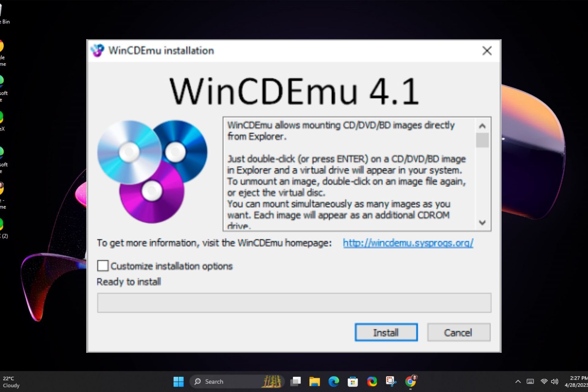Click the description box scroll up arrow
This screenshot has height=392, width=588.
pyautogui.click(x=482, y=126)
